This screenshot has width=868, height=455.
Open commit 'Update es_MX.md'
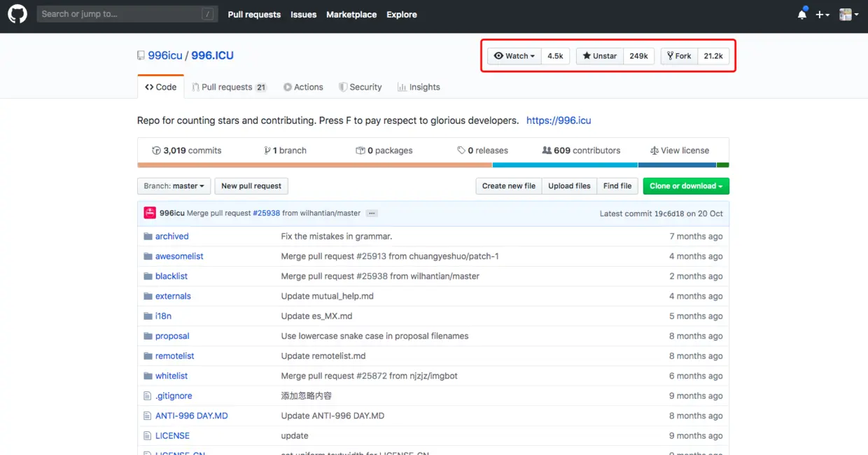pos(316,316)
